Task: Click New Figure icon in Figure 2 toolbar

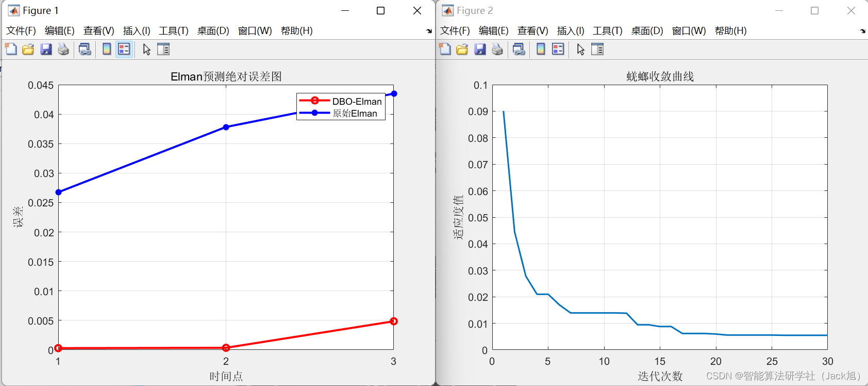Action: [x=445, y=50]
